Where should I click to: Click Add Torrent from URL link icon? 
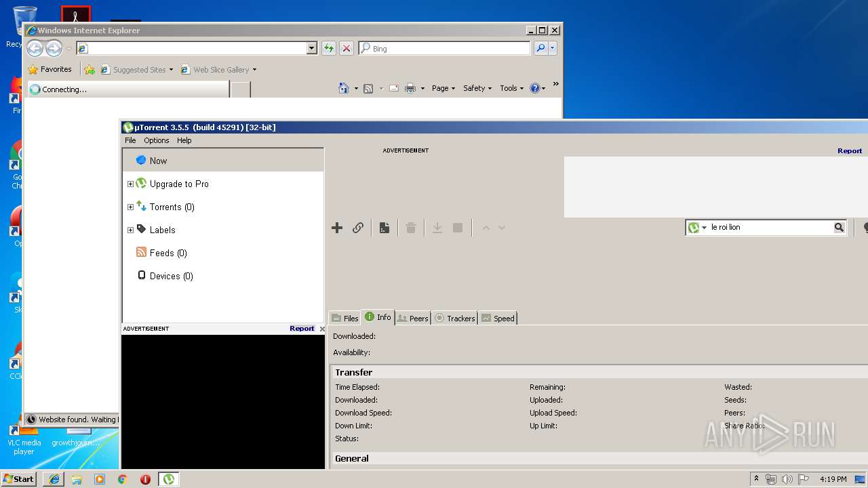click(x=358, y=228)
